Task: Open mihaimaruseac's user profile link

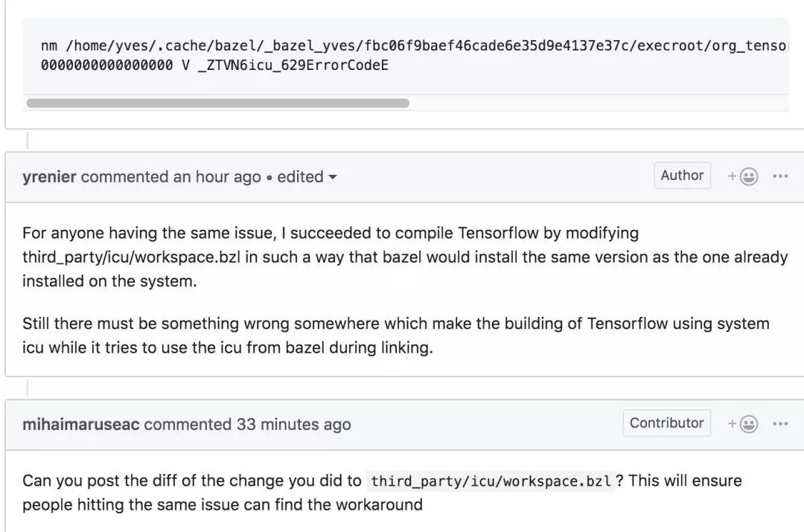Action: (81, 424)
